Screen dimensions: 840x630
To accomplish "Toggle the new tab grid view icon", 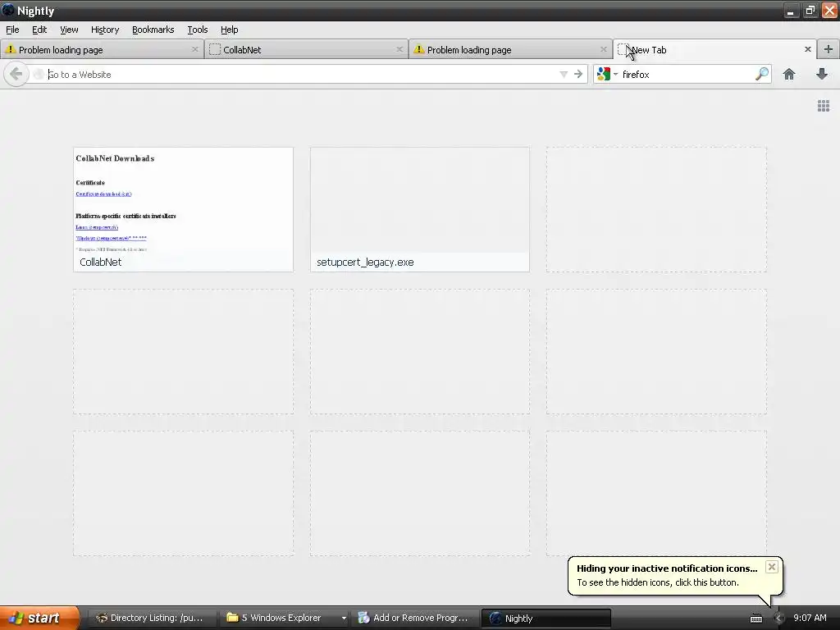I will coord(824,106).
